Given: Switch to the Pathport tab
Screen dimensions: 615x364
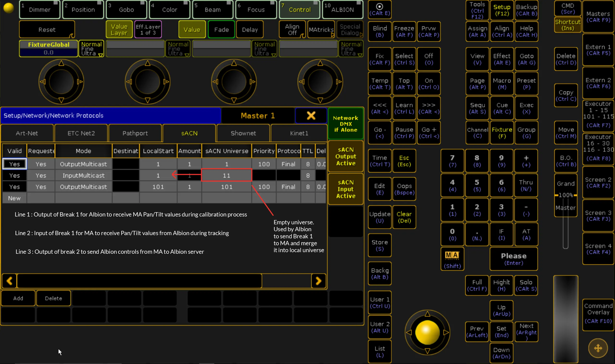Looking at the screenshot, I should [135, 133].
